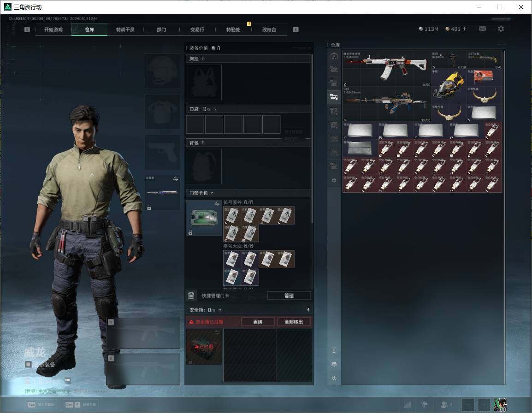Click the list icon near character name
Image resolution: width=532 pixels, height=413 pixels.
(68, 381)
